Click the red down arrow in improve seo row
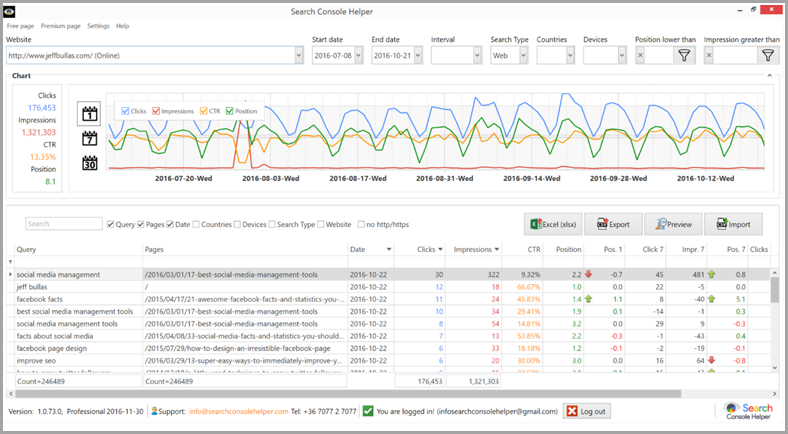 [x=711, y=360]
